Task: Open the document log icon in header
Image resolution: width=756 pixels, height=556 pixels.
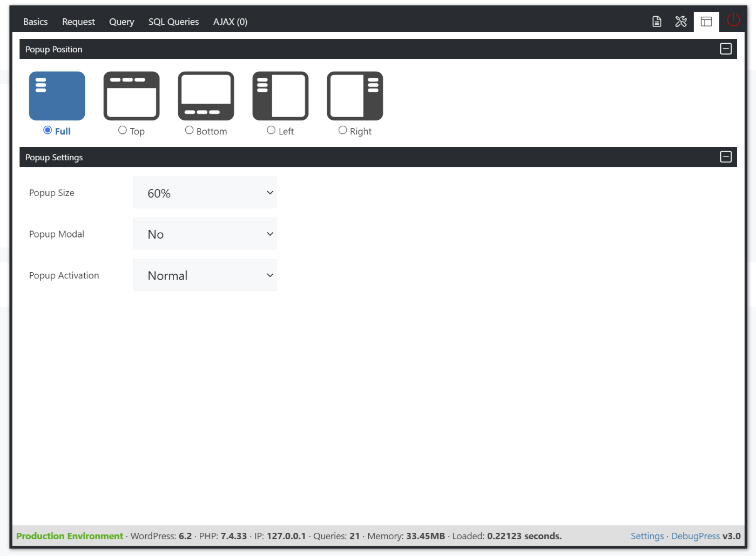Action: [x=657, y=22]
